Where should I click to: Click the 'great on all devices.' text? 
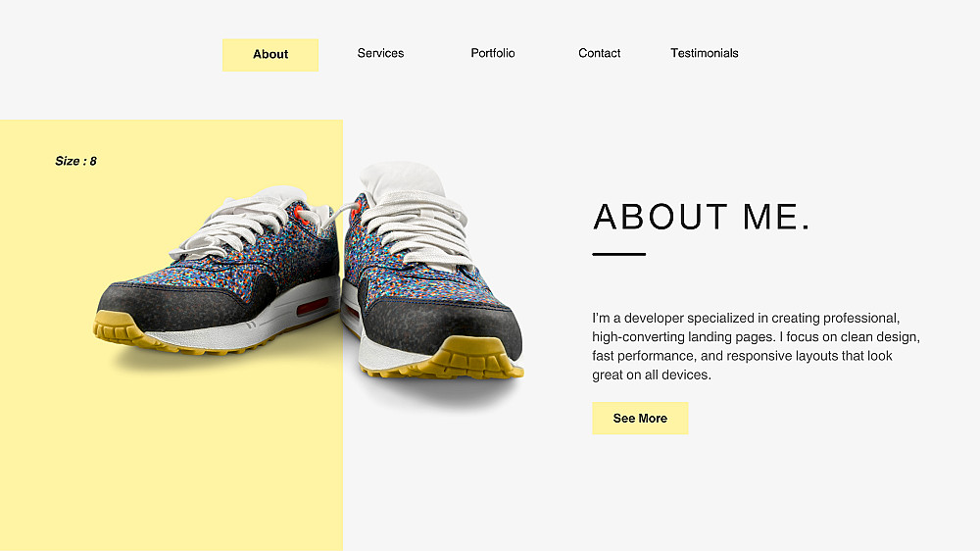[x=652, y=375]
